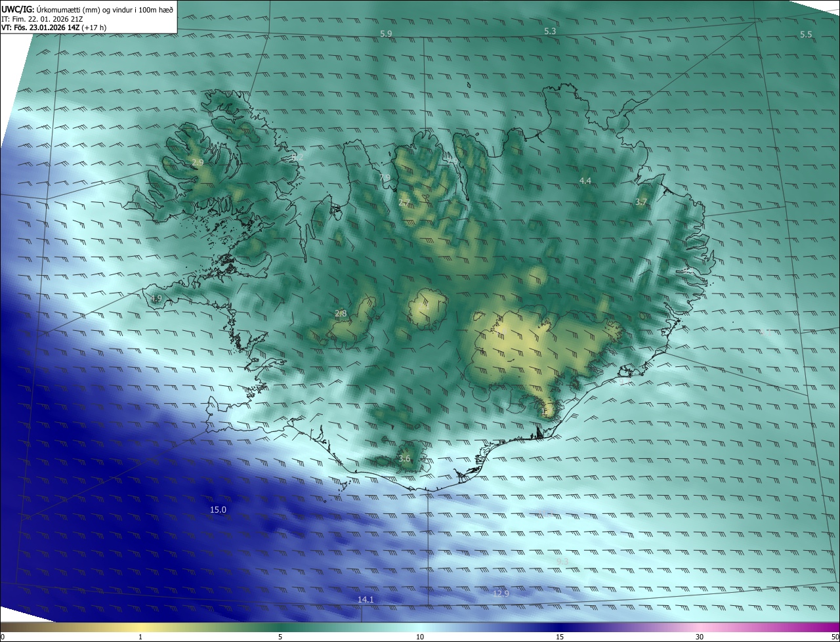Click the 14.1 value near the map's lower edge
840x642 pixels.
[366, 600]
